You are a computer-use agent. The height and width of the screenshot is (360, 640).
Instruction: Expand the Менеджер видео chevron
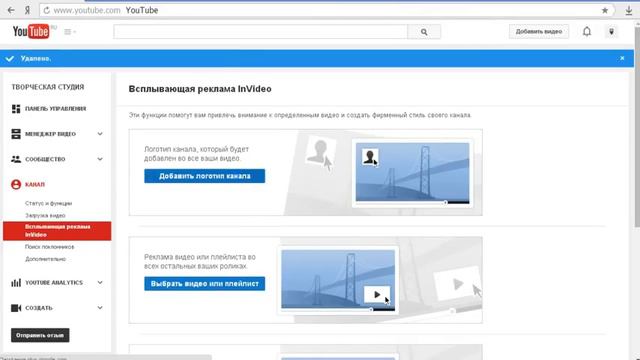(x=100, y=134)
